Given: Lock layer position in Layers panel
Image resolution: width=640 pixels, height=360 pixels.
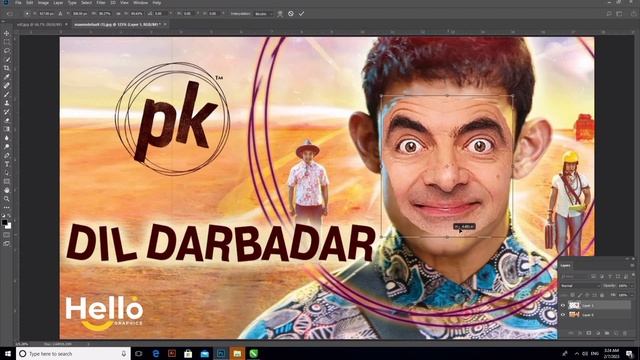Looking at the screenshot, I should click(x=587, y=295).
